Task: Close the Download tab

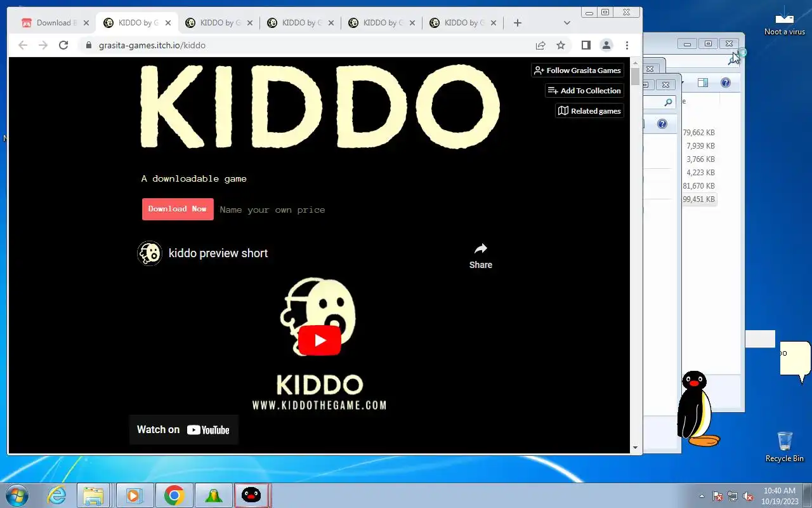Action: pos(86,23)
